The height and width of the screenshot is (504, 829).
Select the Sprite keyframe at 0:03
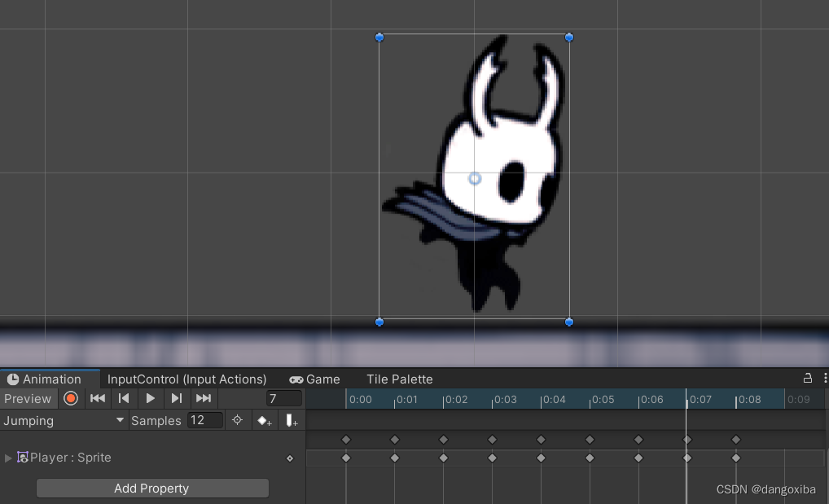tap(492, 458)
